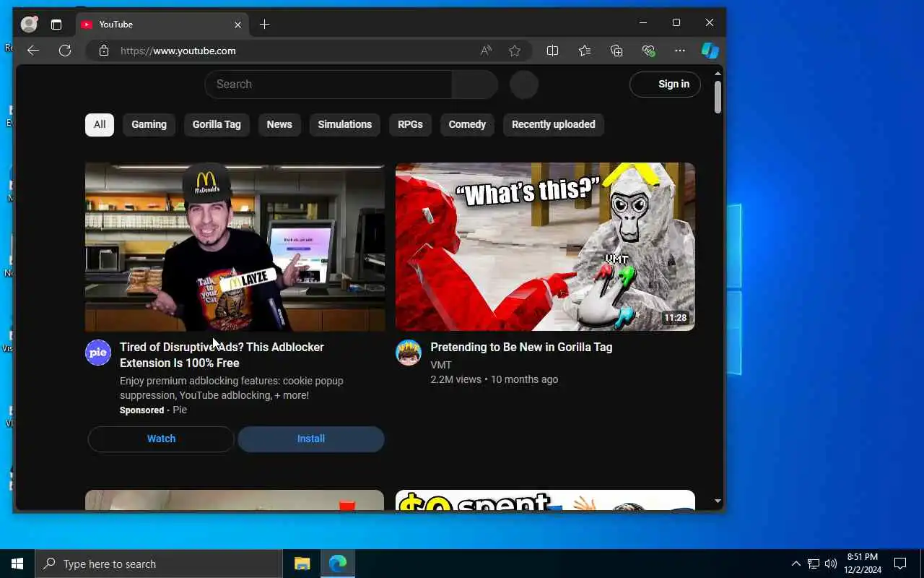Screen dimensions: 924x578
Task: Click the 11:28 duration badge
Action: click(676, 318)
